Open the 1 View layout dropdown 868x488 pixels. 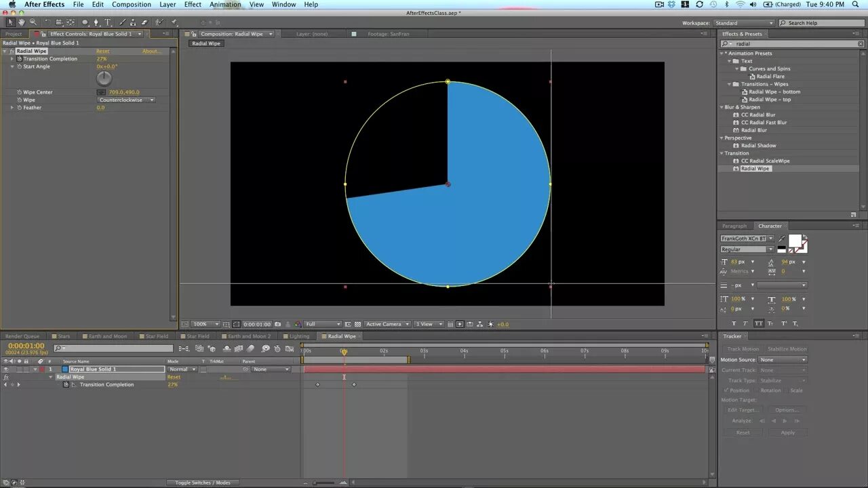pyautogui.click(x=429, y=324)
